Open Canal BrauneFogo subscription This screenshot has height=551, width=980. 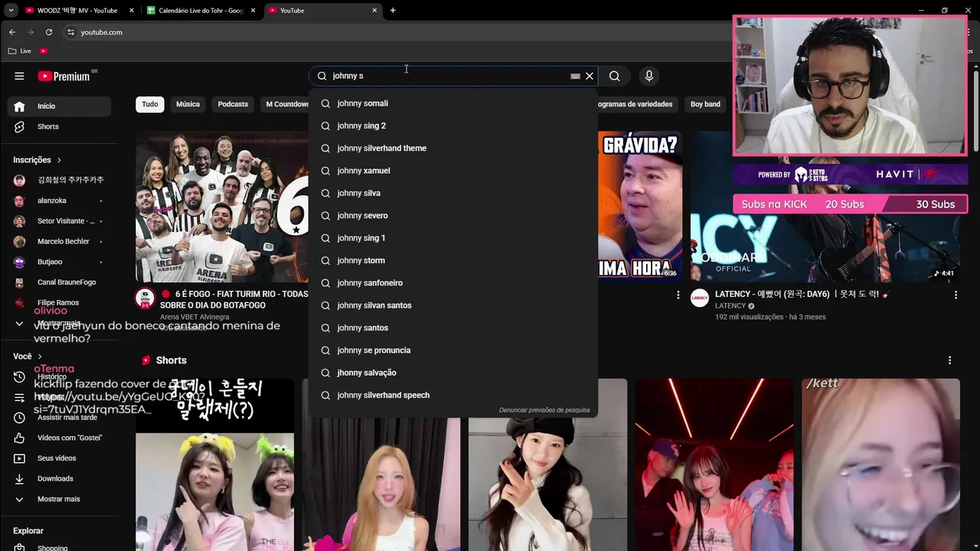[59, 282]
